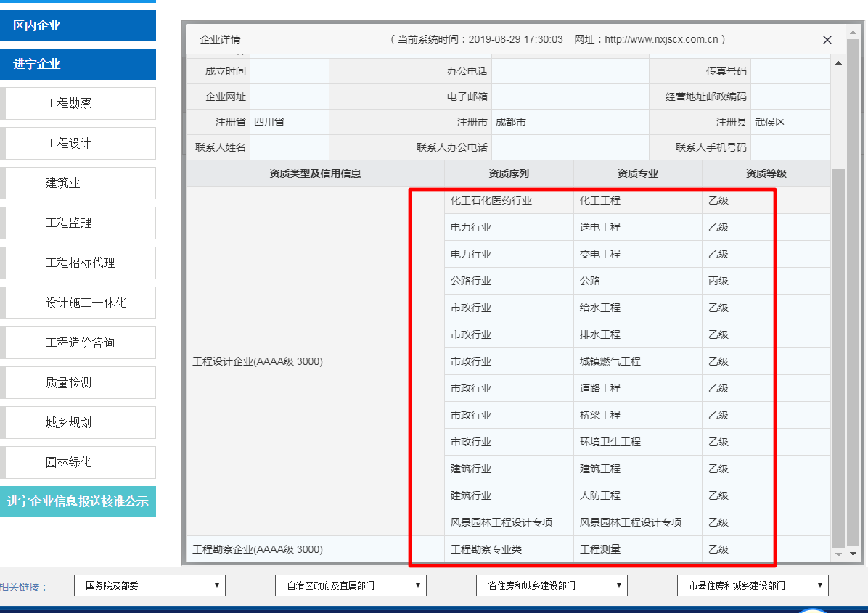The height and width of the screenshot is (613, 868).
Task: Click the 质量检测 sidebar item
Action: click(x=78, y=383)
